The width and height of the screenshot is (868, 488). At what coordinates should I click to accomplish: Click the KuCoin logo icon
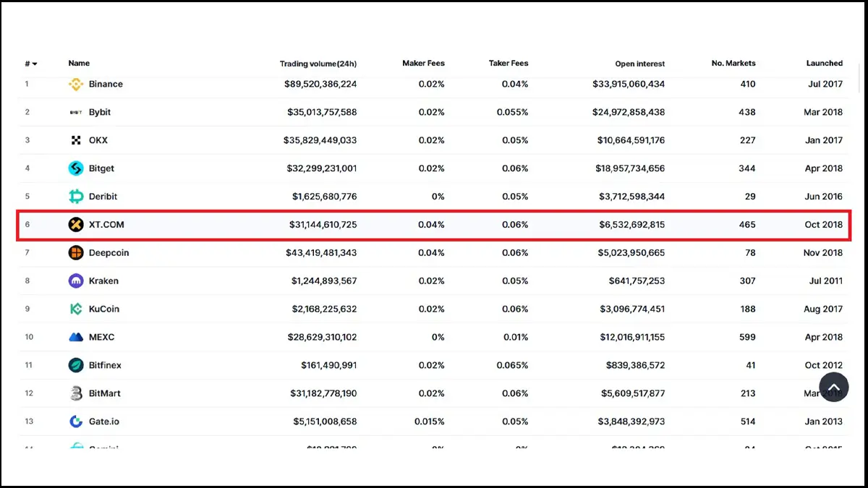[x=76, y=309]
